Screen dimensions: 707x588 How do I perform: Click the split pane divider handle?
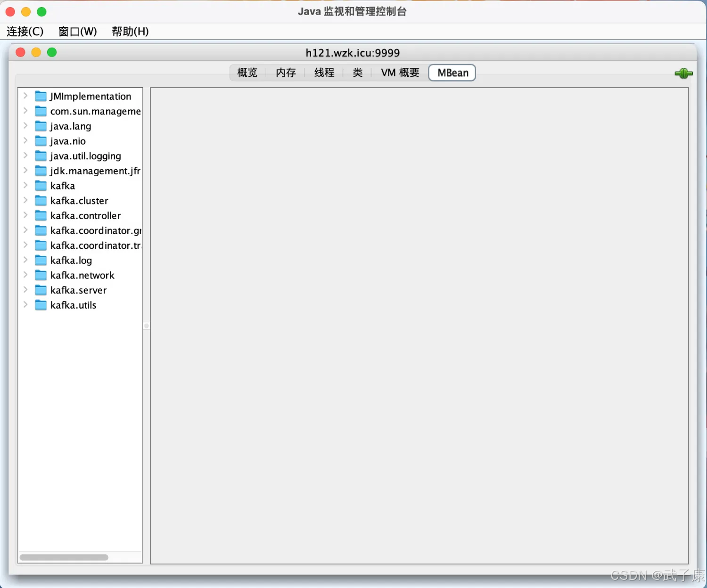[147, 326]
